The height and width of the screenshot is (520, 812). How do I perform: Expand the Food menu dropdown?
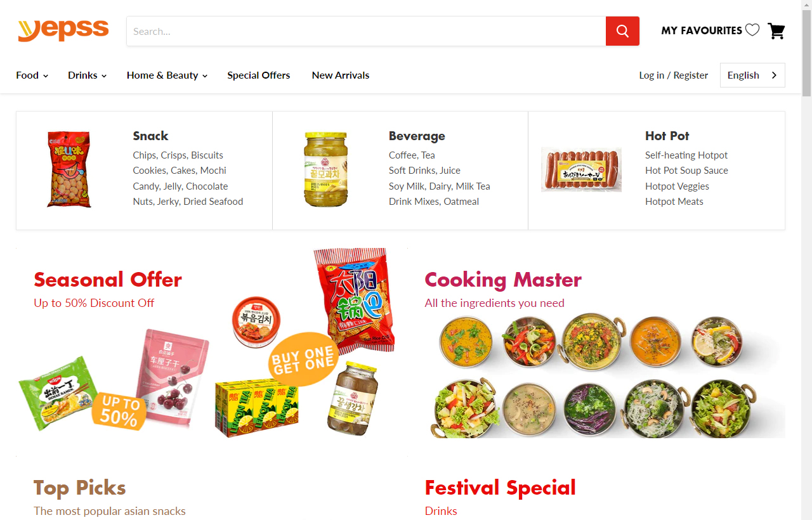click(32, 75)
